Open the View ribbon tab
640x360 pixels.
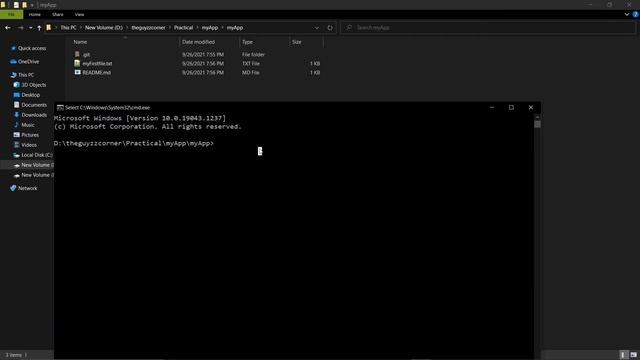79,14
